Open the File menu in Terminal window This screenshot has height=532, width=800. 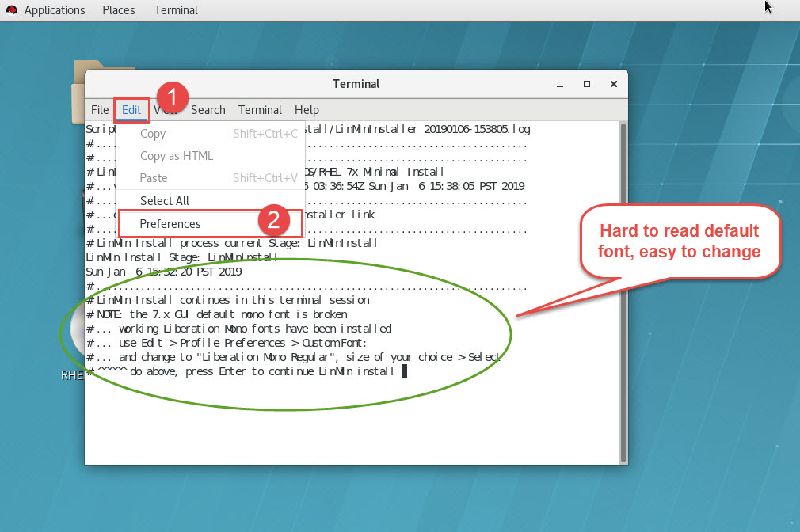click(100, 110)
